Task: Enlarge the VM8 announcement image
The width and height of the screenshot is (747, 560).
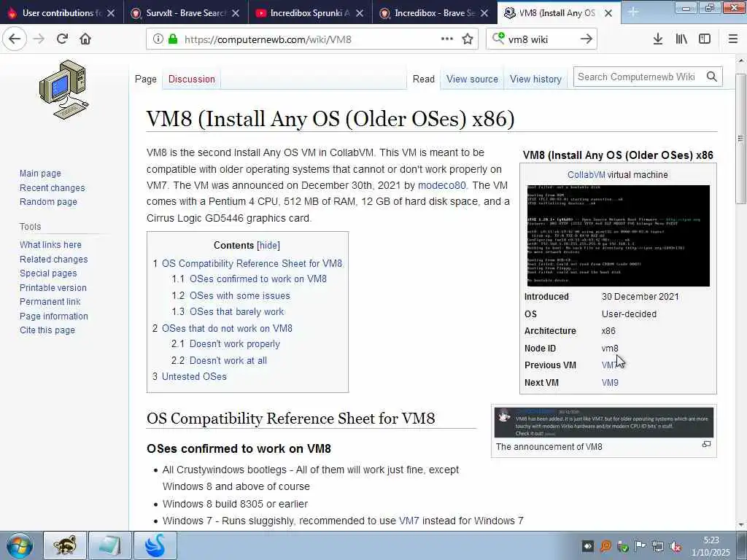Action: pos(706,444)
